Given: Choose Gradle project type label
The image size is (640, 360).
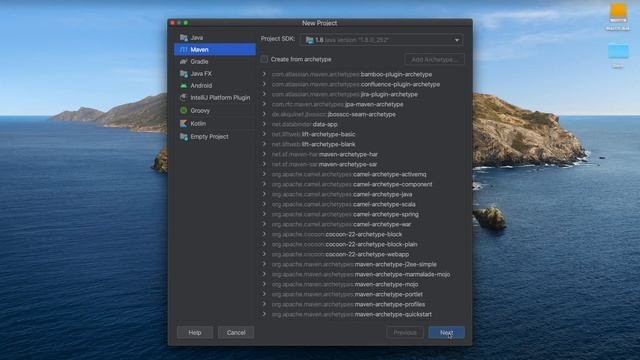Looking at the screenshot, I should pos(200,62).
